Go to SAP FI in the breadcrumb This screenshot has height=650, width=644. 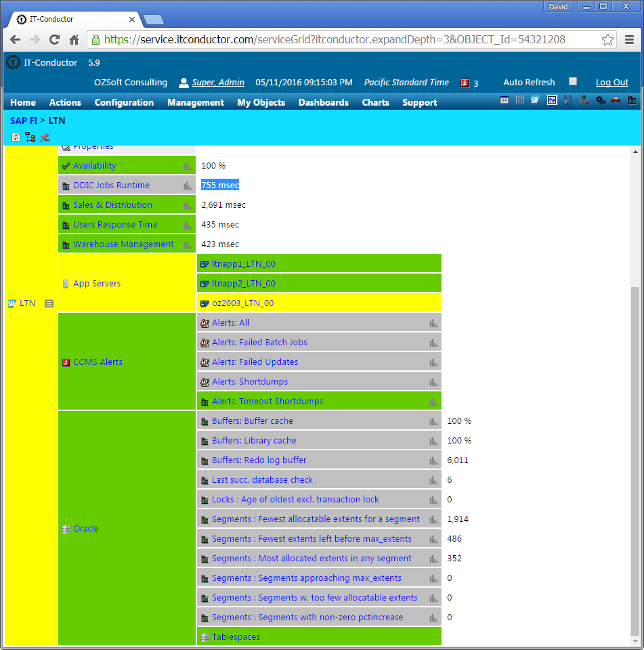pyautogui.click(x=24, y=121)
